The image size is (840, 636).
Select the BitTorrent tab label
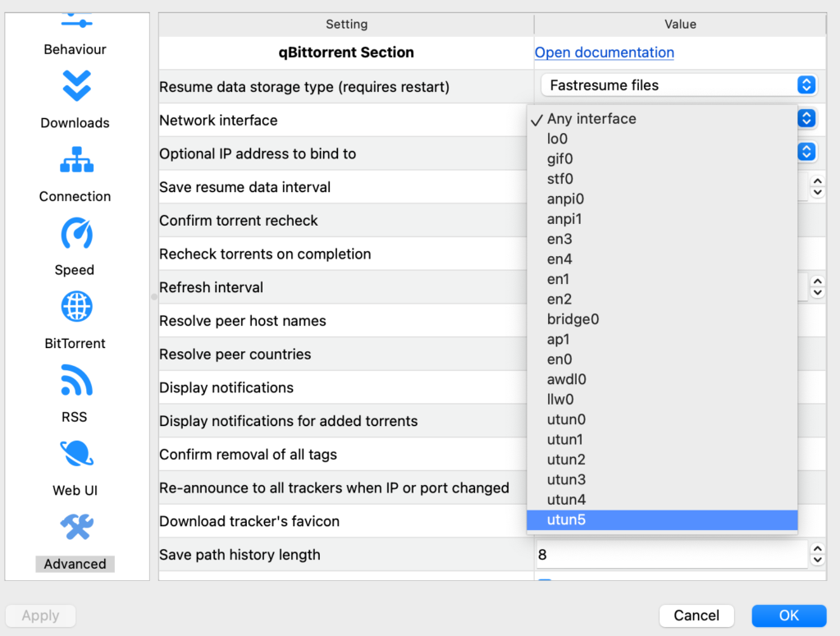coord(75,343)
